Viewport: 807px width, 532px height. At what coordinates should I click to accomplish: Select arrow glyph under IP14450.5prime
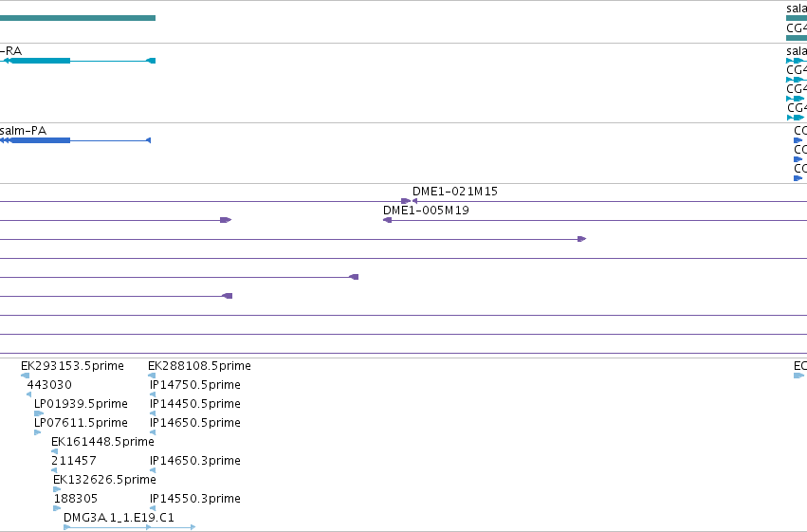click(x=153, y=413)
